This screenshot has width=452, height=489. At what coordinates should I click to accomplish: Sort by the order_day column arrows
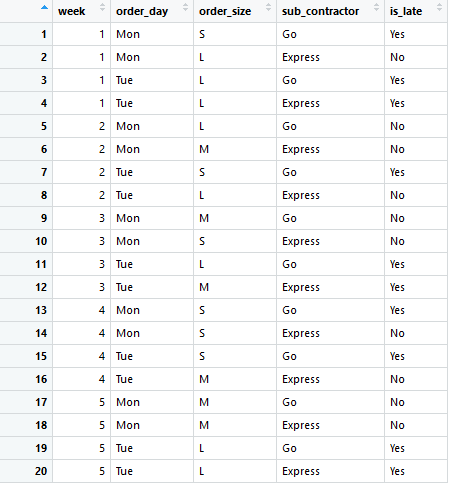click(185, 8)
